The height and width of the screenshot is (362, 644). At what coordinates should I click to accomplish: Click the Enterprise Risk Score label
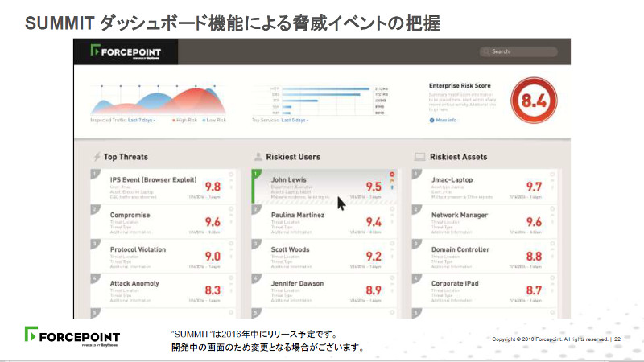tap(460, 86)
